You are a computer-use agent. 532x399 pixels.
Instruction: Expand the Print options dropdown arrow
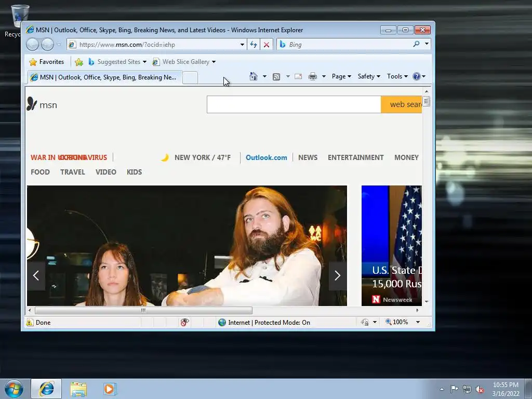click(324, 76)
